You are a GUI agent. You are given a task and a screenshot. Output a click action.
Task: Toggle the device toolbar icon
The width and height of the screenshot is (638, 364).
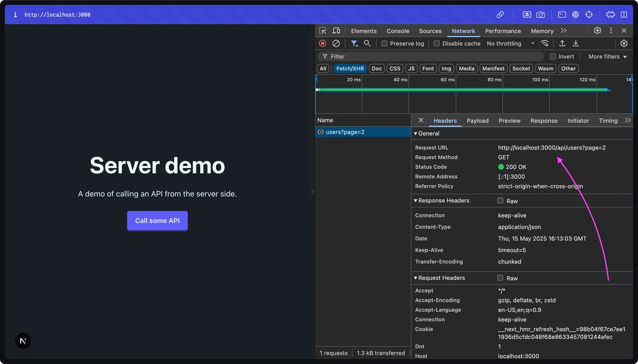coord(336,31)
